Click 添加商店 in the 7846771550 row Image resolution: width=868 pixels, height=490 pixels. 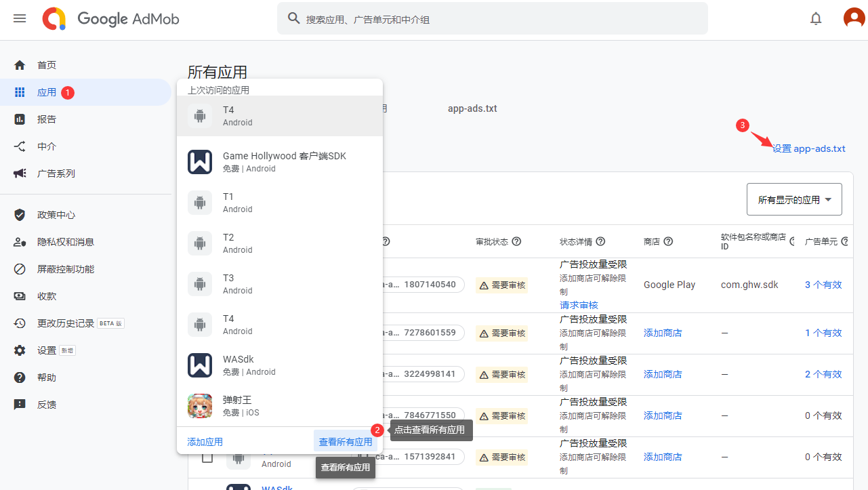663,415
